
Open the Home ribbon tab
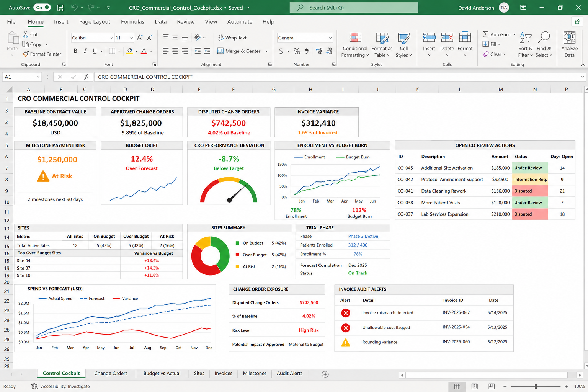coord(36,22)
